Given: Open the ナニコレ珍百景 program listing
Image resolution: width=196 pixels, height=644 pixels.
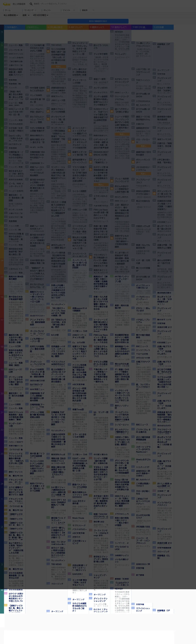Looking at the screenshot, I should point(80,371).
